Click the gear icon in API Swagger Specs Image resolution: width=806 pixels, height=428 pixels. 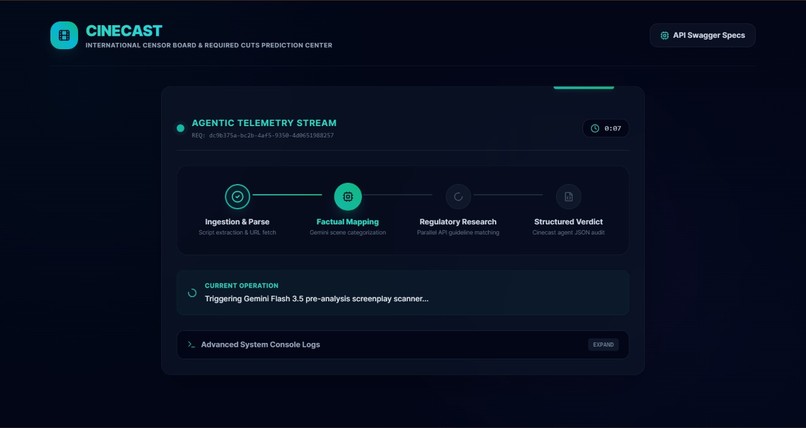pyautogui.click(x=664, y=35)
